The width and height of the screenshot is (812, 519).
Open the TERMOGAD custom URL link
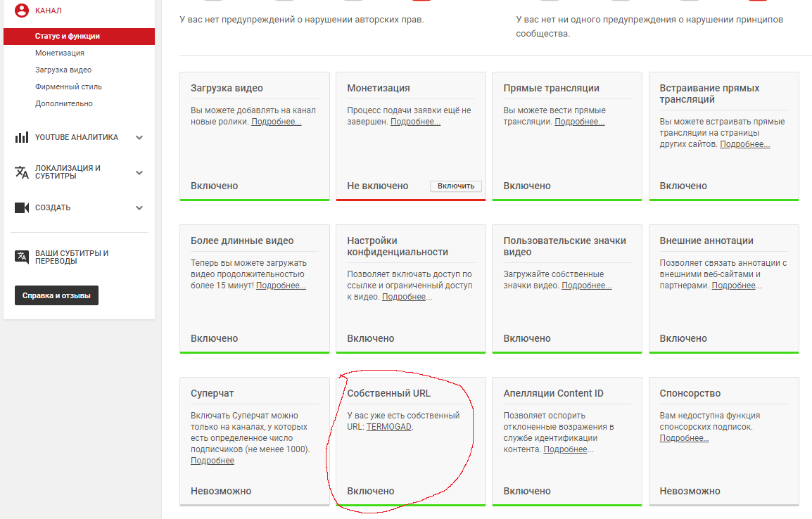coord(389,427)
